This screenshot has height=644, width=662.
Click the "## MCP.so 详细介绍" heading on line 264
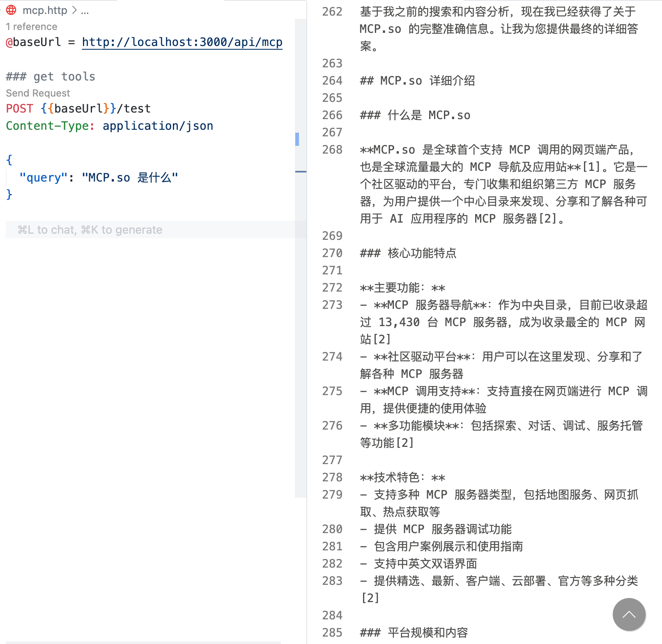(417, 81)
